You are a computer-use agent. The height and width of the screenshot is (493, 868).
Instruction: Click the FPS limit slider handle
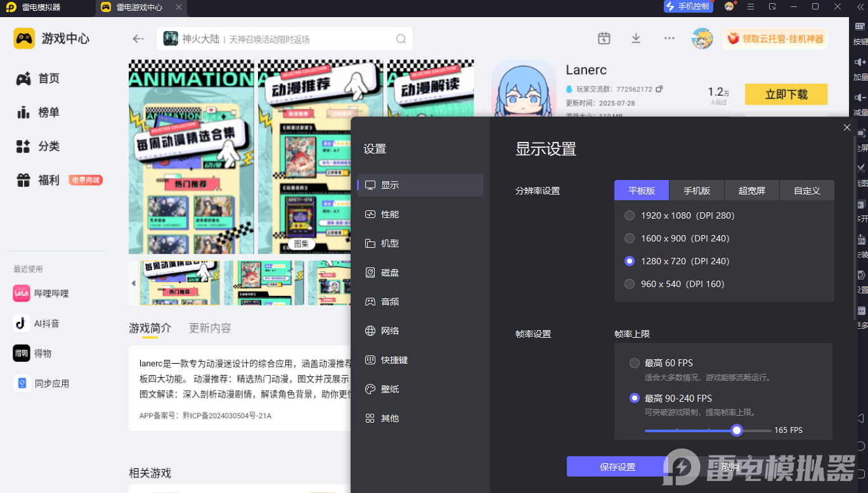[736, 430]
